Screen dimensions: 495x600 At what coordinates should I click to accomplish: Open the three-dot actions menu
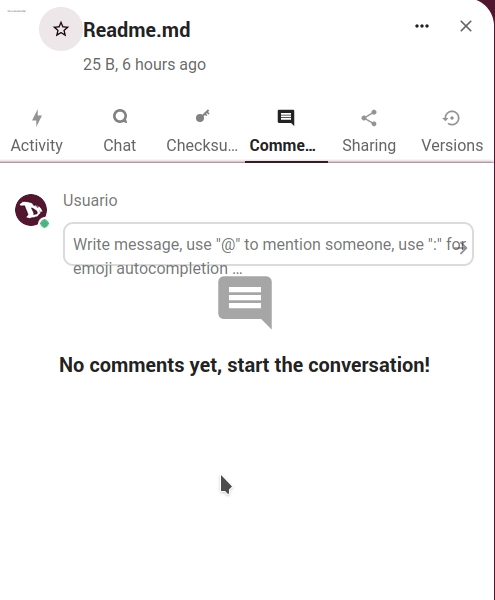point(422,26)
